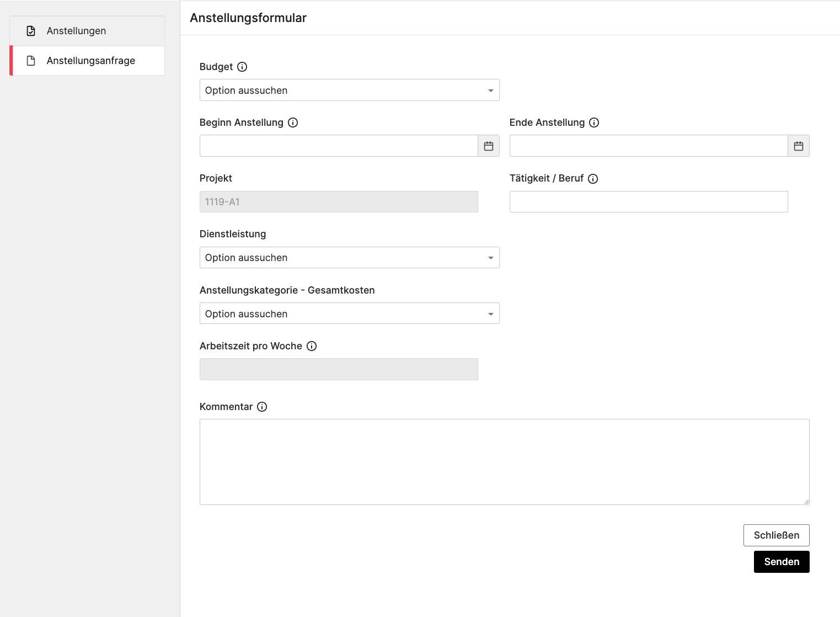Focus the Ende Anstellung date field
The image size is (840, 617).
pyautogui.click(x=649, y=146)
